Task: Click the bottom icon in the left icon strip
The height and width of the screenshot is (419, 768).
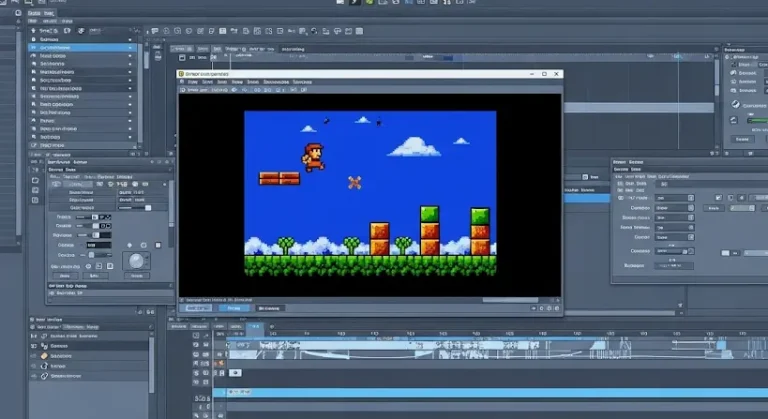Action: 35,200
